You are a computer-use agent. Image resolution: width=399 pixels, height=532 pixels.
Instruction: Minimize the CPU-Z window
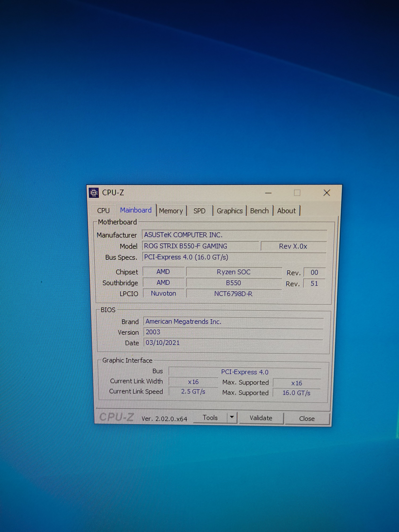[268, 193]
